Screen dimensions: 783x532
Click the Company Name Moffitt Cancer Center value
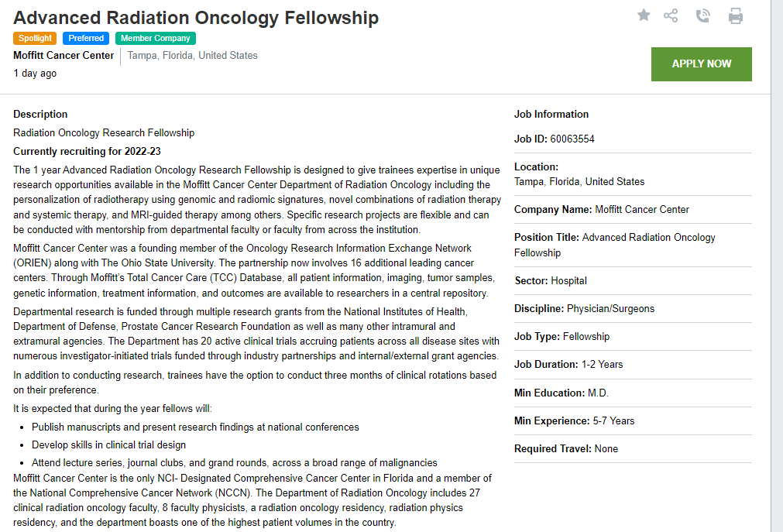click(x=642, y=210)
